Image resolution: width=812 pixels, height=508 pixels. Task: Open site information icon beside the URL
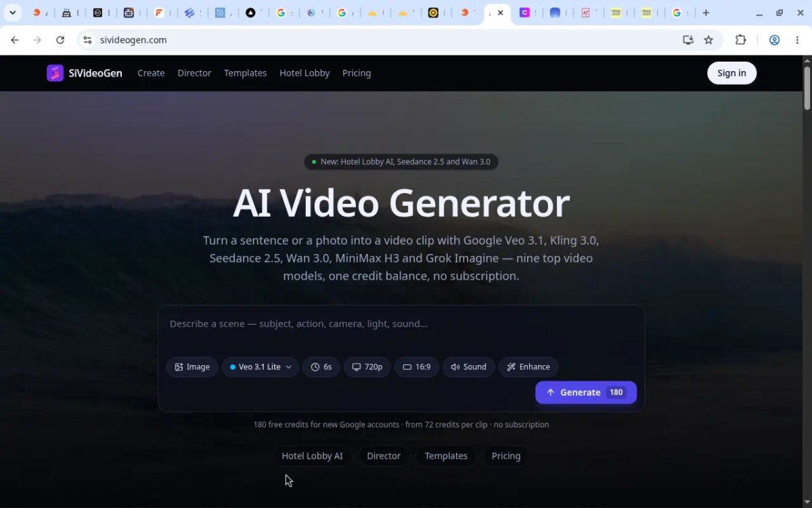(x=87, y=40)
